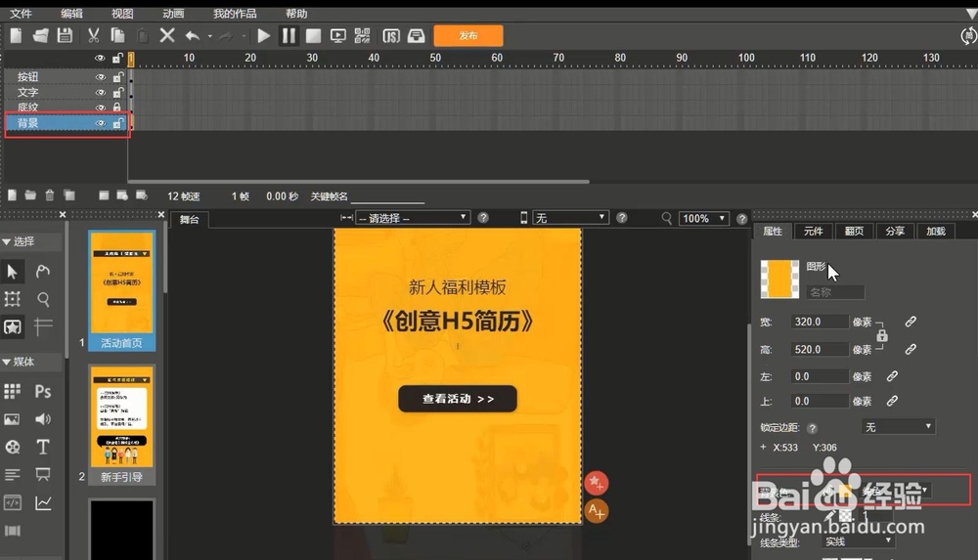
Task: Select the transform tool
Action: [13, 299]
